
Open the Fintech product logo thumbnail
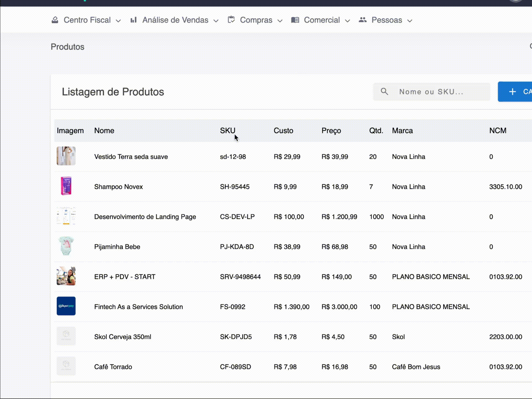(66, 306)
